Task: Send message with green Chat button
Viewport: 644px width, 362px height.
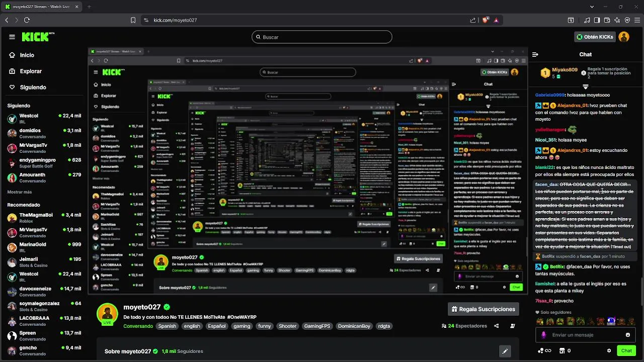Action: (626, 350)
